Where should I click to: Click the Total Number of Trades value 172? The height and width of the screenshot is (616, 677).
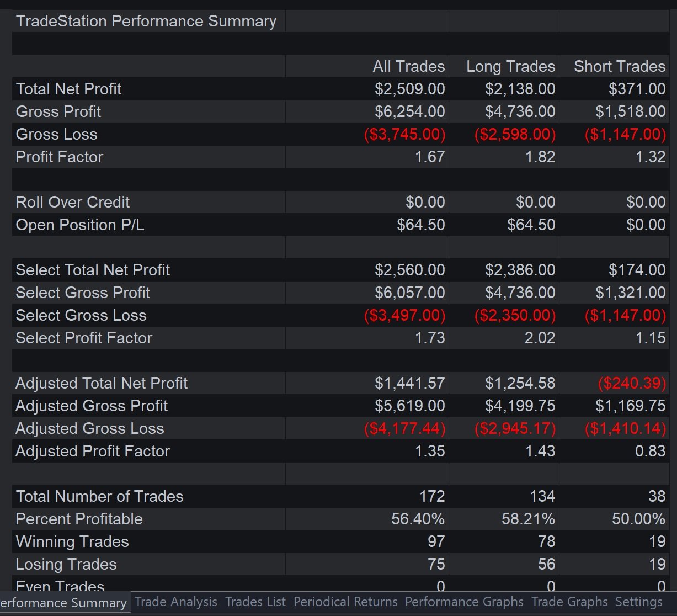coord(432,496)
